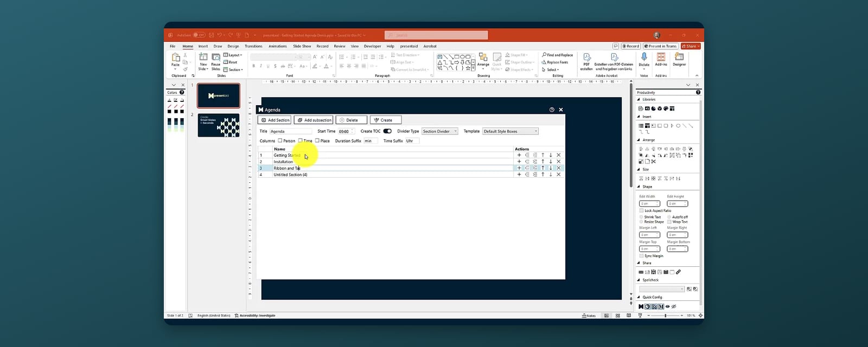The height and width of the screenshot is (347, 868).
Task: Select the Resize Shape option
Action: [x=641, y=222]
